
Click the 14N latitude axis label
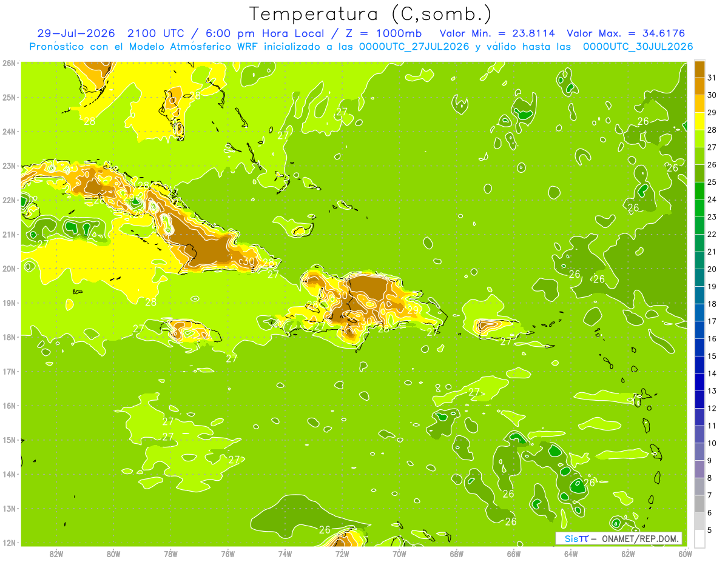pyautogui.click(x=8, y=475)
